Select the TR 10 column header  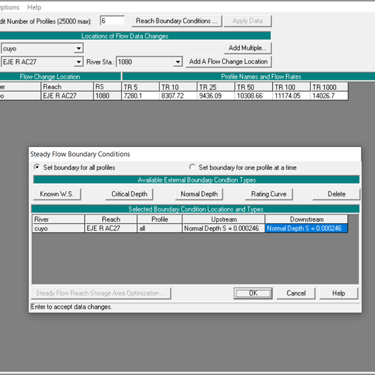pos(178,87)
